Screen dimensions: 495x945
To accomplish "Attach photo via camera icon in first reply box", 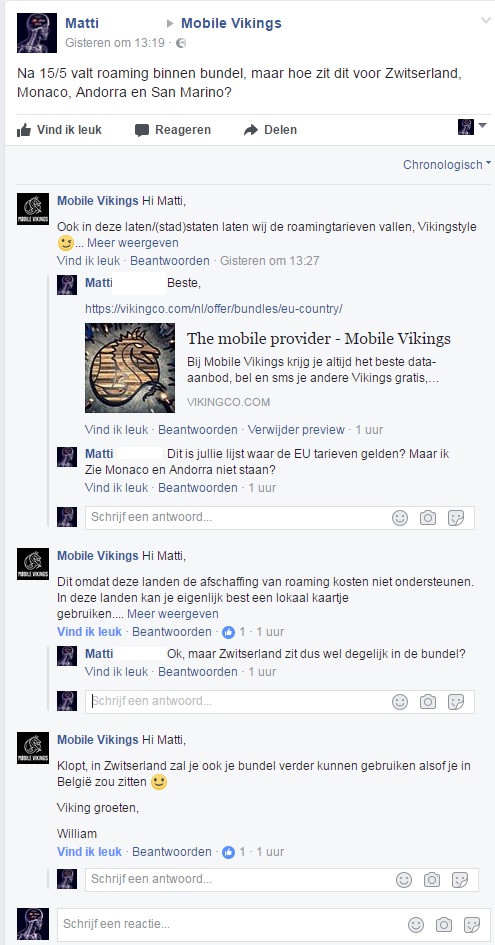I will coord(428,518).
